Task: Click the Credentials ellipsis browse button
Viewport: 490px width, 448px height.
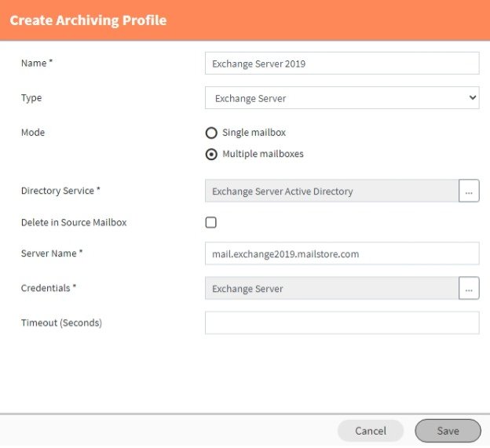Action: coord(469,289)
